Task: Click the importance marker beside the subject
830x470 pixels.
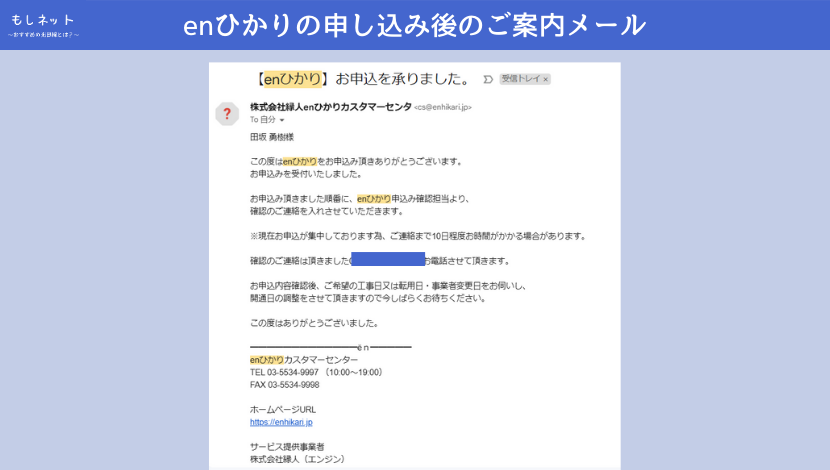Action: tap(488, 79)
